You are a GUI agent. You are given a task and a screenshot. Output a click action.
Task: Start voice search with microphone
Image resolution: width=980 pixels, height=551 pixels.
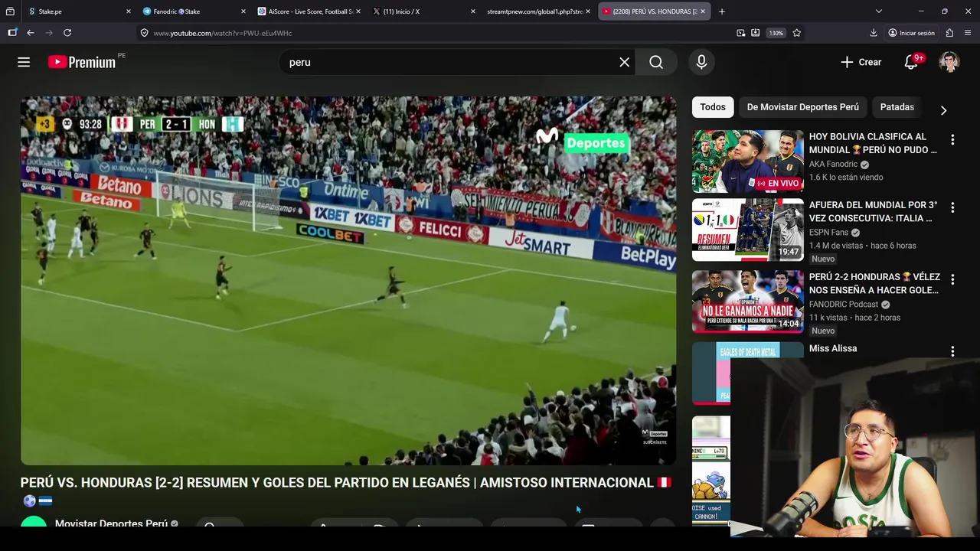701,62
